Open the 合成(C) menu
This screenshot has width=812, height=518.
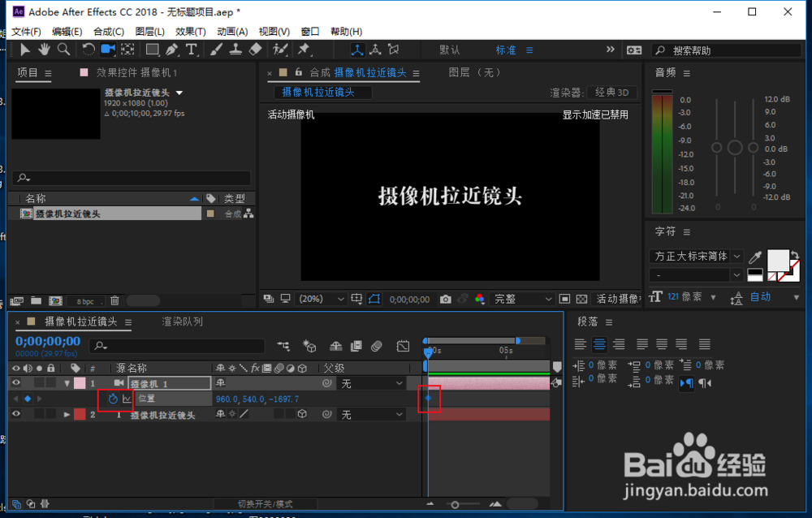pyautogui.click(x=109, y=32)
